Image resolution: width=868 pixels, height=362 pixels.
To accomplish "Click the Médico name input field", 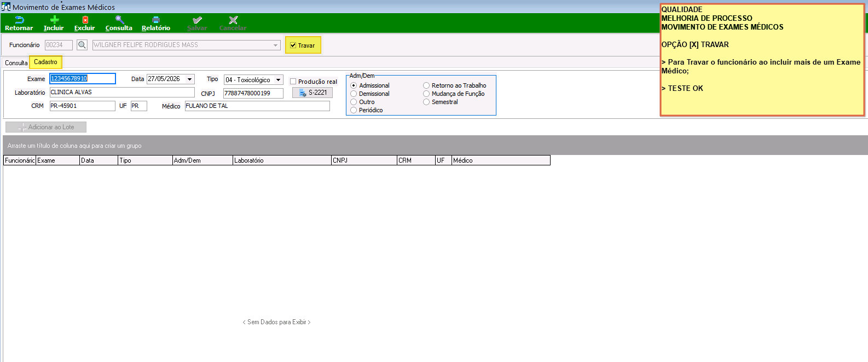I will click(x=257, y=106).
